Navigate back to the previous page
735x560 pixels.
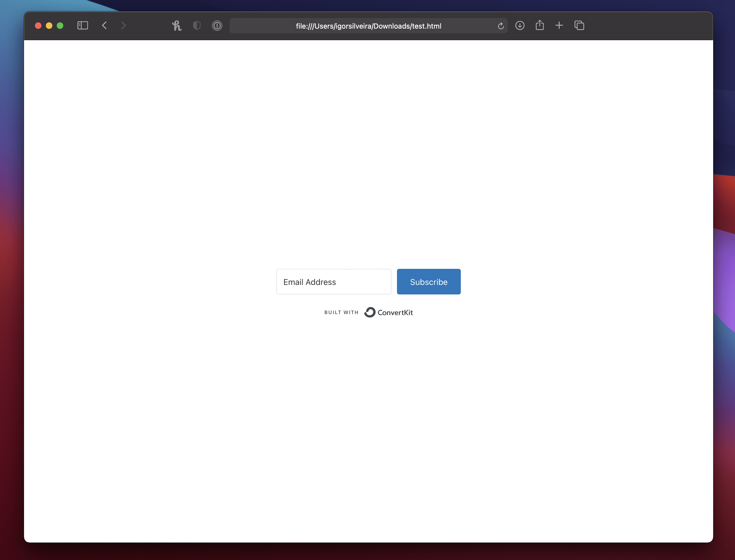click(x=104, y=25)
